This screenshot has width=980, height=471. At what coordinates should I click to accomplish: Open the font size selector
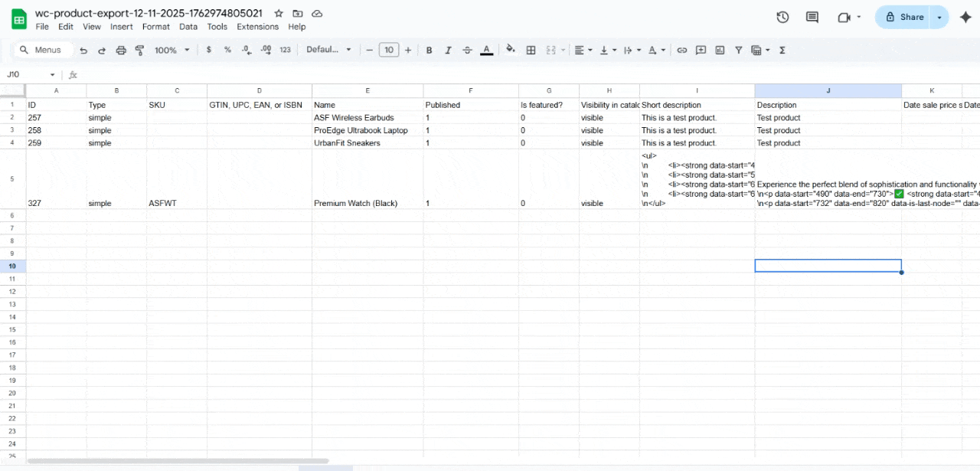(388, 49)
